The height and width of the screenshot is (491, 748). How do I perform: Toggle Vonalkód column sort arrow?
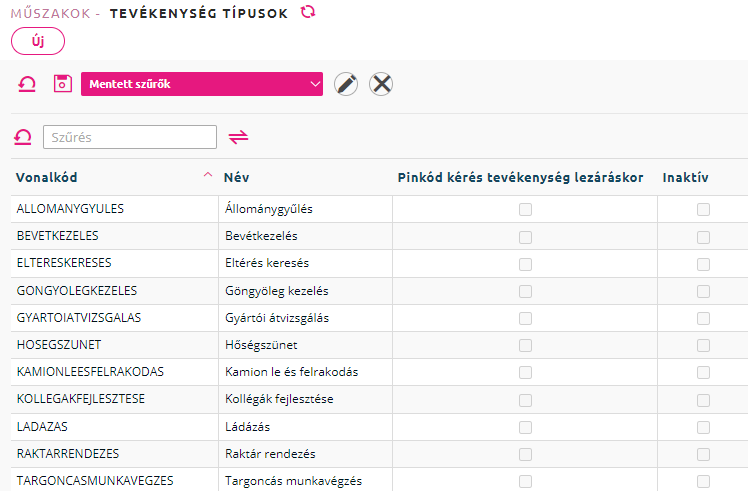(x=208, y=175)
